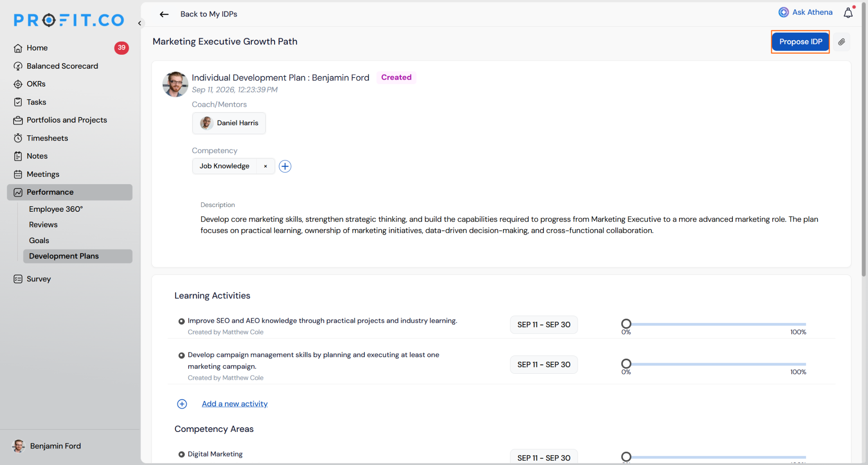The width and height of the screenshot is (868, 465).
Task: Open Ask Athena assistant
Action: (x=806, y=12)
